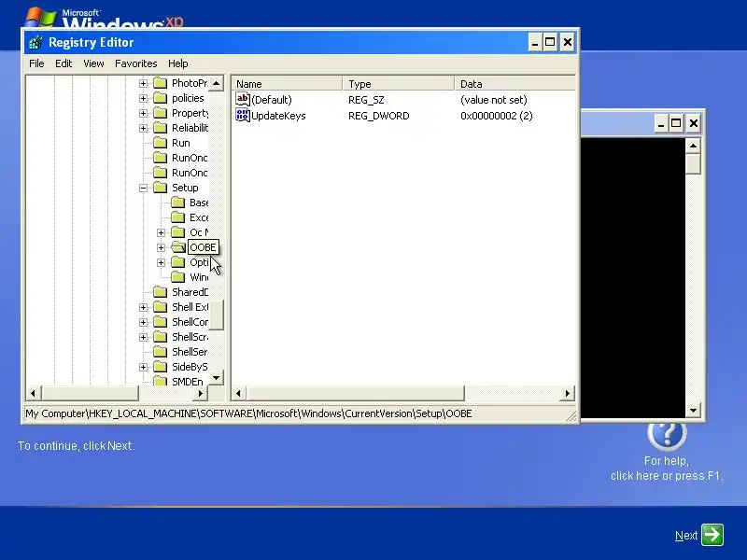Maximize the black background window
Screen dimensions: 747x560
676,124
